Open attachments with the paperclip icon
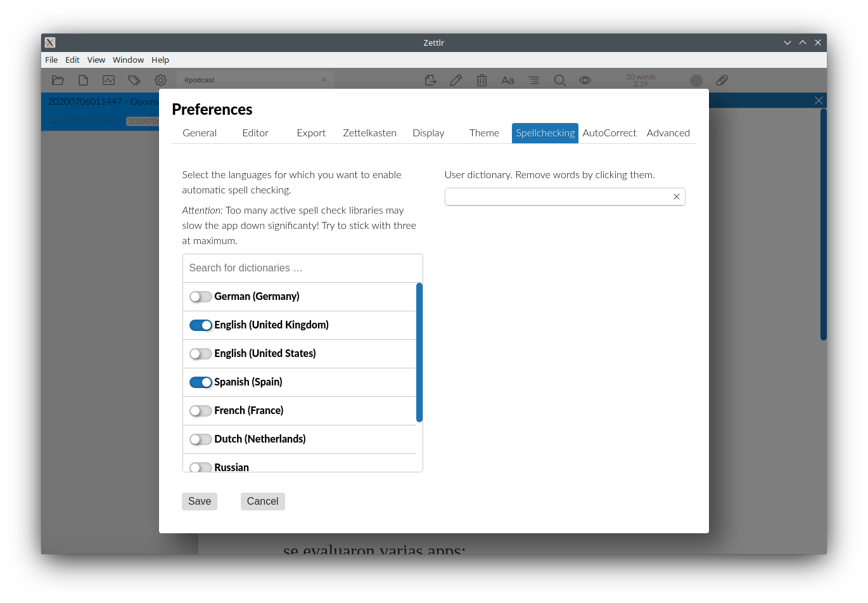The height and width of the screenshot is (603, 868). [x=722, y=80]
